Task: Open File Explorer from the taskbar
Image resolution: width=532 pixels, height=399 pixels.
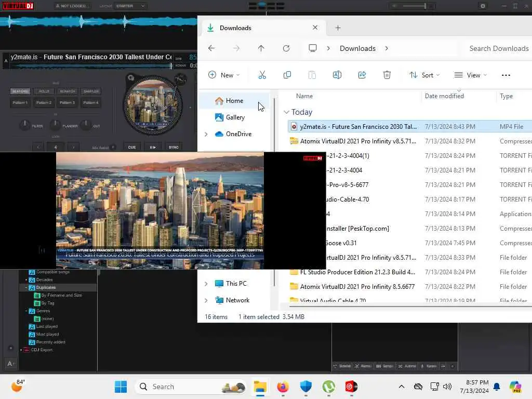Action: pos(260,387)
